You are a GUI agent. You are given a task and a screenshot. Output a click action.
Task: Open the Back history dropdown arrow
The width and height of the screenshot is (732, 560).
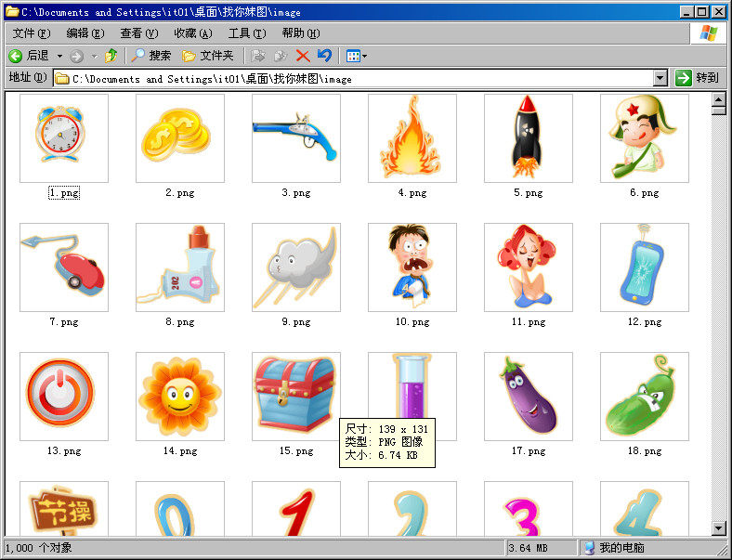[59, 57]
